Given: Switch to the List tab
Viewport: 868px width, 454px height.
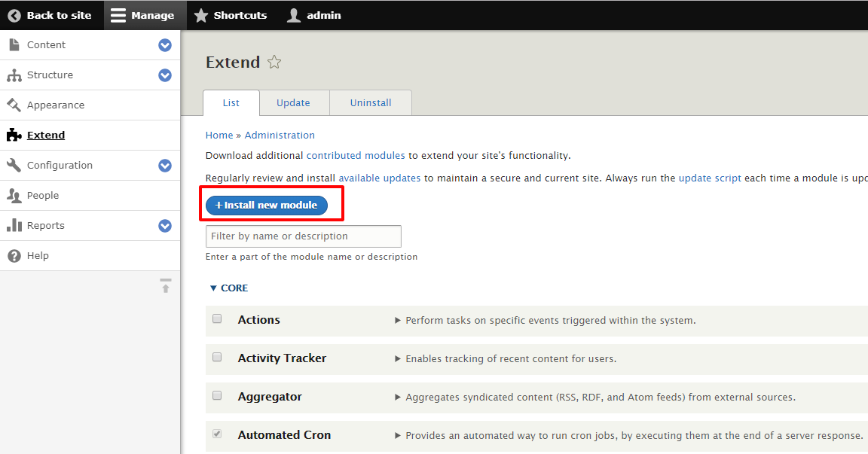Looking at the screenshot, I should tap(231, 103).
